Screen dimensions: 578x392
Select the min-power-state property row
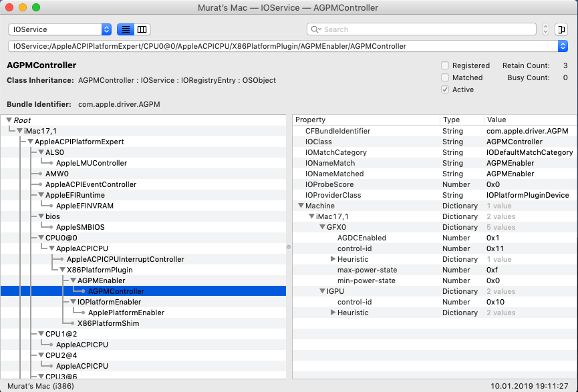tap(434, 280)
